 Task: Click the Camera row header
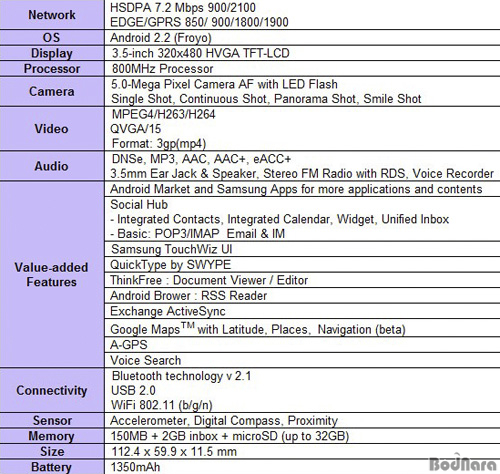[x=52, y=92]
